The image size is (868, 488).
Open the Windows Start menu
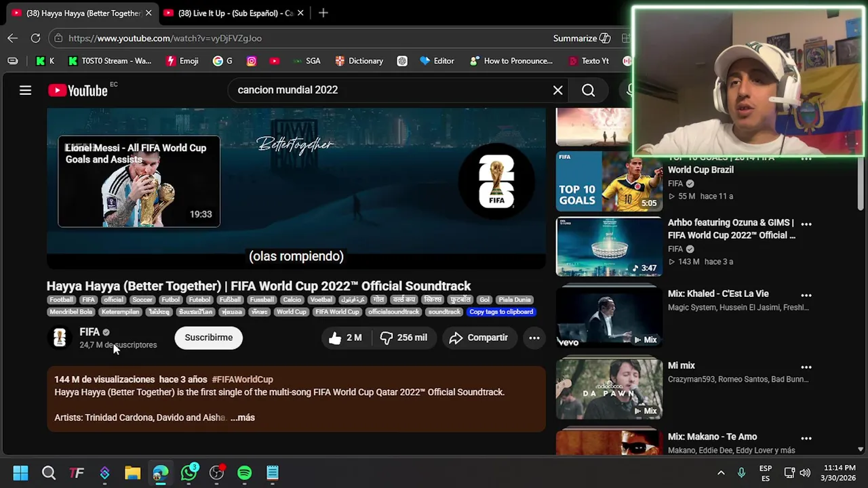tap(20, 472)
